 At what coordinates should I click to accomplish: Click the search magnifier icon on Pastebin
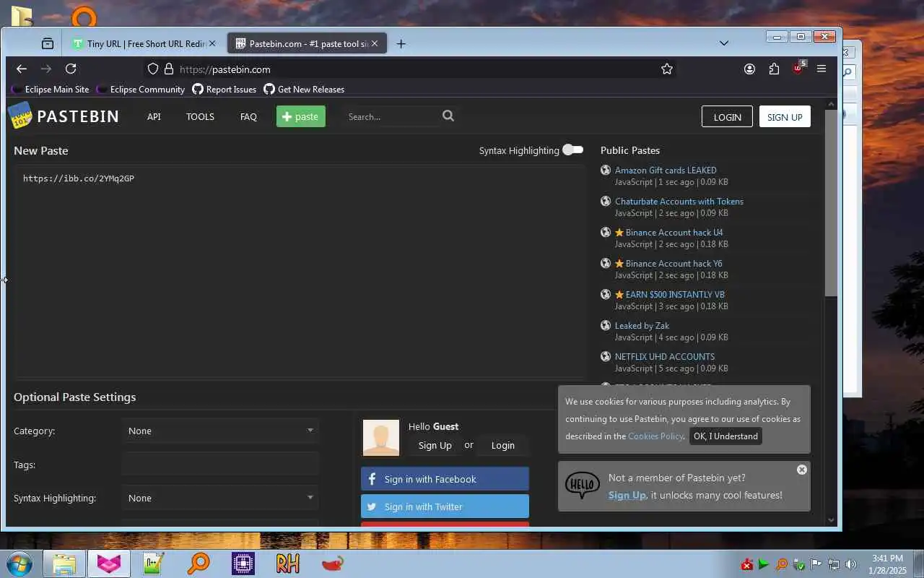tap(448, 116)
